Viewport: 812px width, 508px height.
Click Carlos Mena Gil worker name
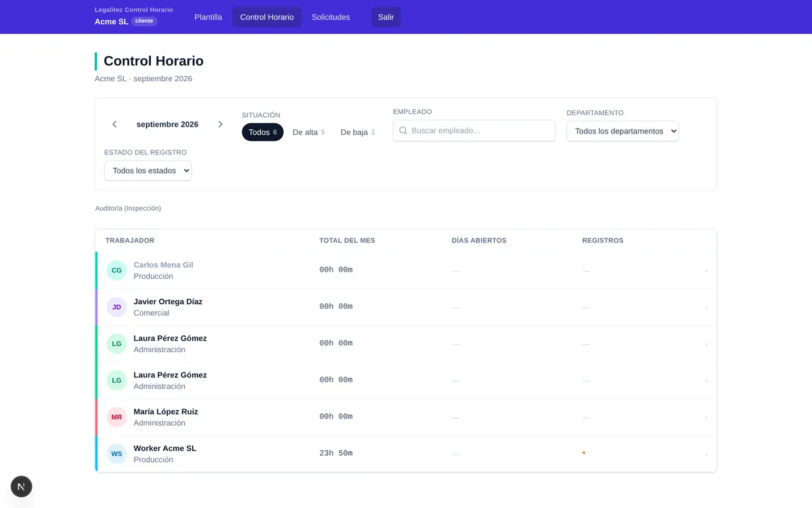coord(163,265)
